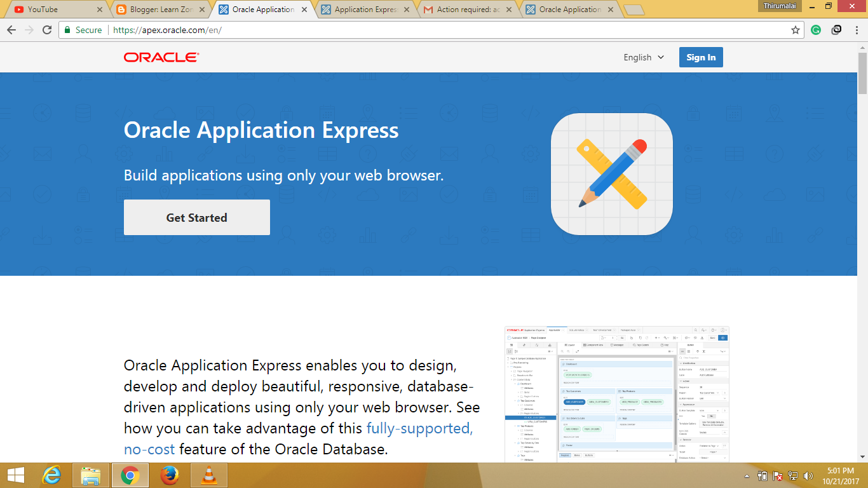Click the Thirumalai profile button
868x488 pixels.
(778, 6)
